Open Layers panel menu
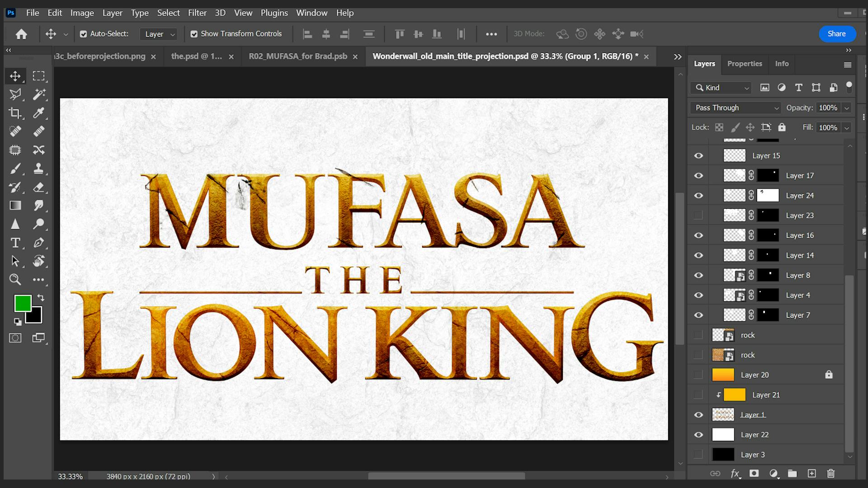Viewport: 868px width, 488px height. [x=848, y=65]
